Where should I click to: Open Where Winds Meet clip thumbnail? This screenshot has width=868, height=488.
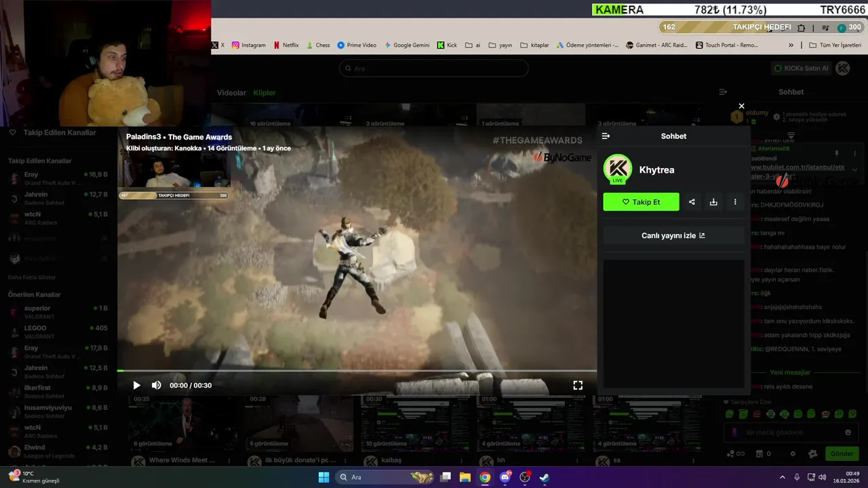tap(183, 422)
